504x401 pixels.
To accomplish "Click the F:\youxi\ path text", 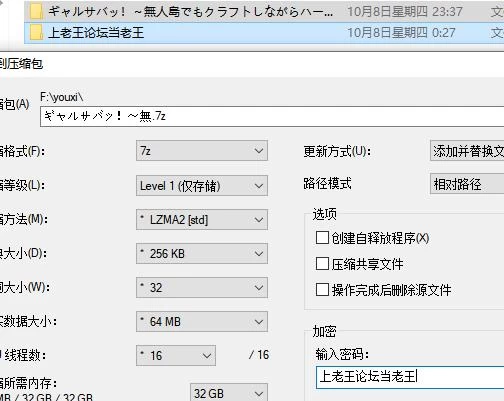I will coord(62,97).
